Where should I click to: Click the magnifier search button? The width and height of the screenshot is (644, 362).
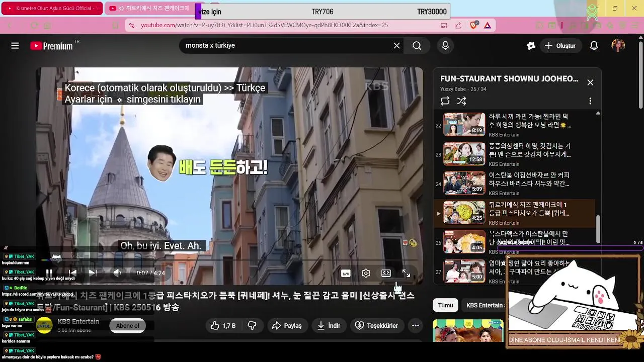417,46
